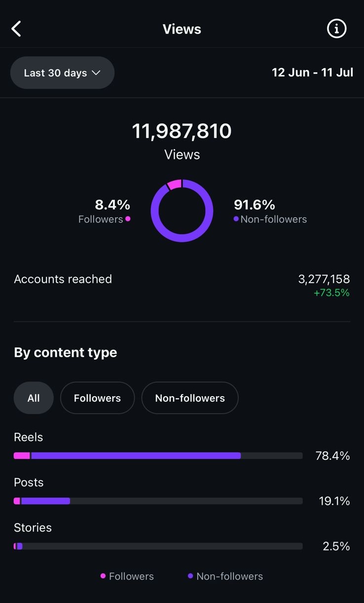
Task: Tap the pink Followers dot beside 8.4%
Action: point(128,219)
